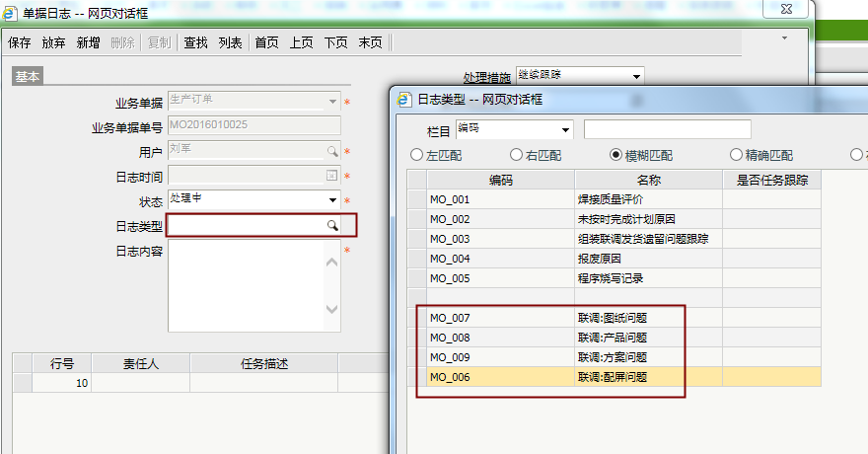Choose the 精确匹配 radio option
This screenshot has width=868, height=454.
pos(736,155)
